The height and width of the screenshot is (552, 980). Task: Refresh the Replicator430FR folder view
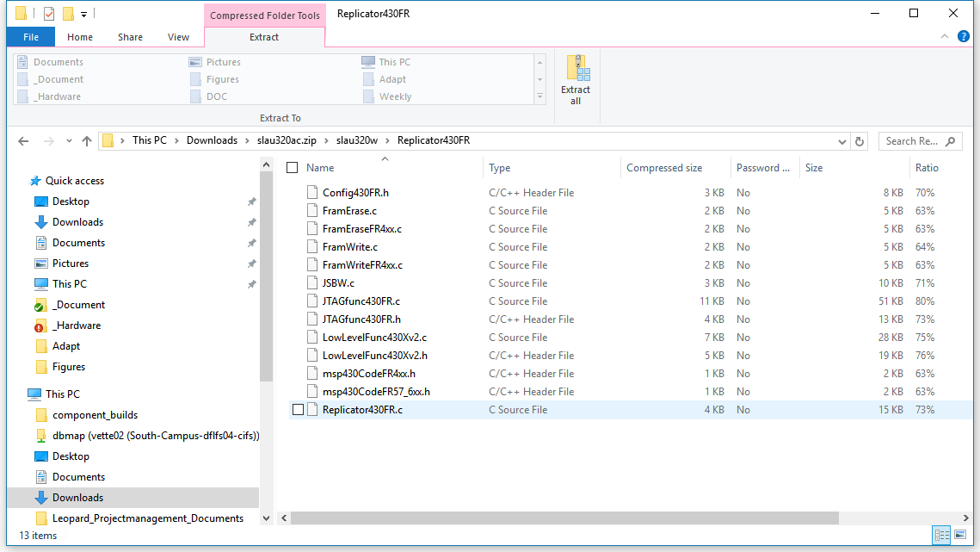click(x=860, y=141)
